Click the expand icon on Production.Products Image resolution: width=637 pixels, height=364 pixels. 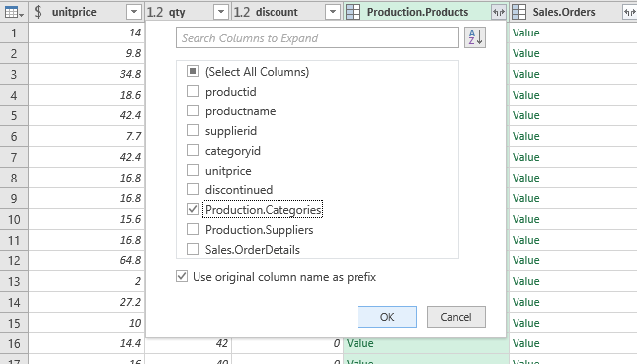tap(499, 12)
